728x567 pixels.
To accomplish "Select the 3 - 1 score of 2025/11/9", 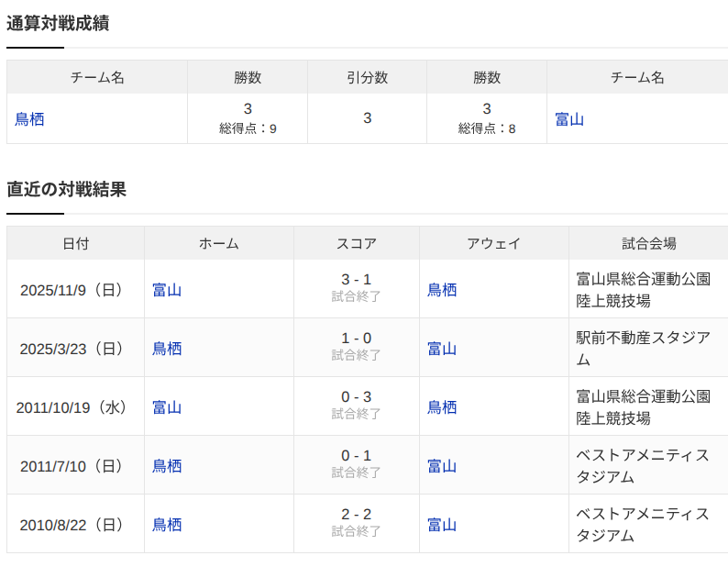I will (356, 279).
